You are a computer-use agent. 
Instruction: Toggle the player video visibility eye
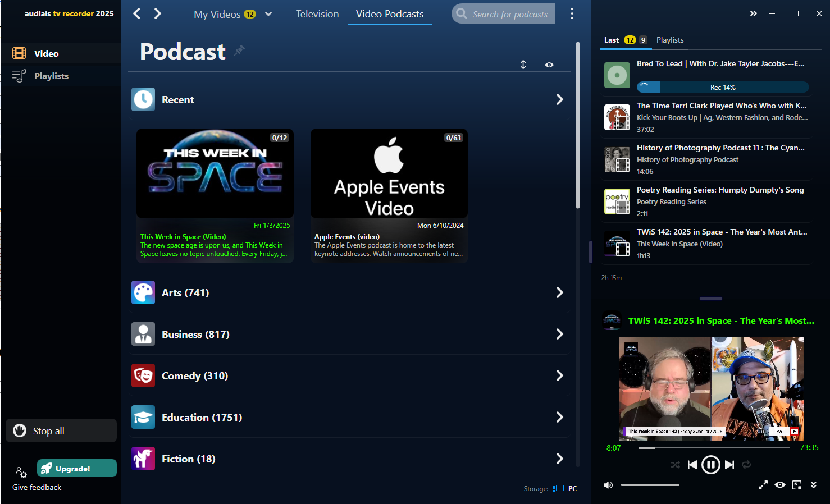(x=780, y=485)
